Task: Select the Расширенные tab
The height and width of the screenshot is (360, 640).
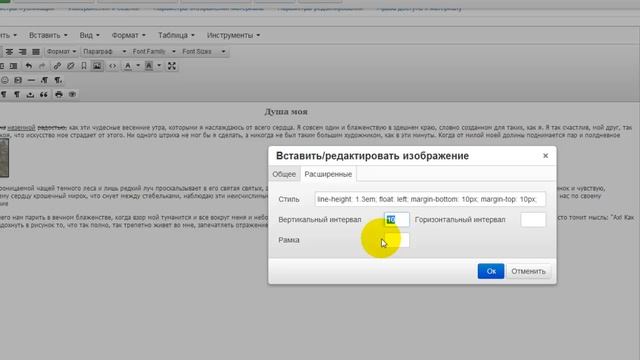Action: (x=328, y=174)
